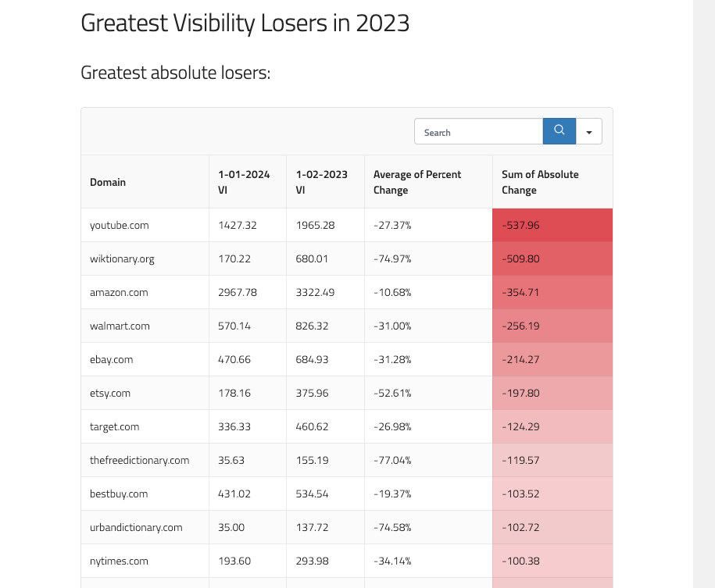Sort by 1-01-2024 VI column header

(244, 182)
